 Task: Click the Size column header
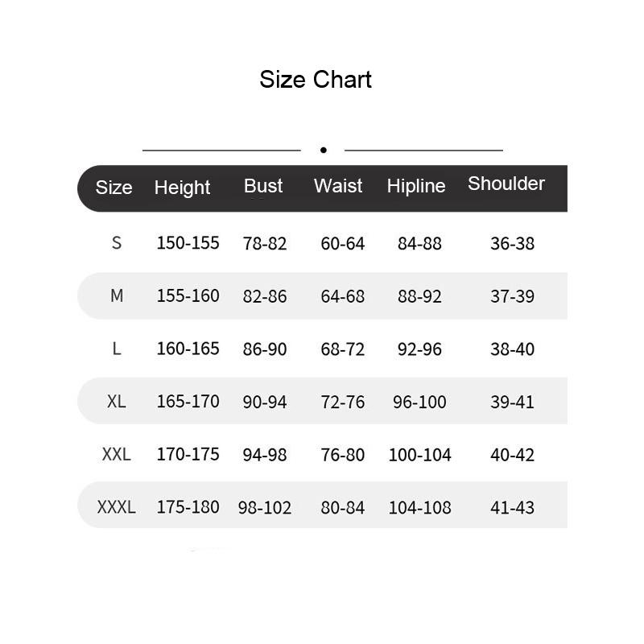pos(114,188)
